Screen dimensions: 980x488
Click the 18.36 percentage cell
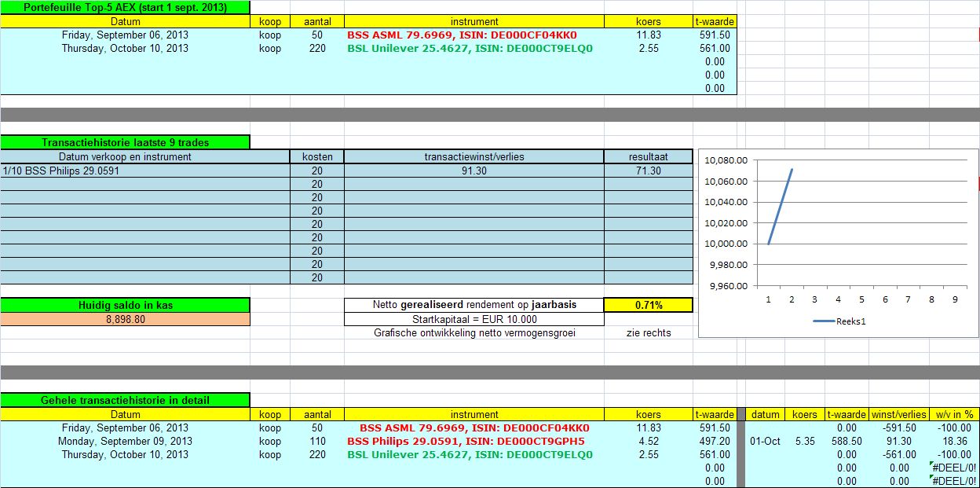click(957, 441)
